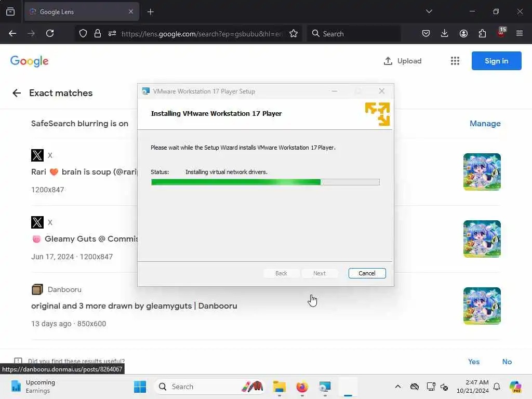The height and width of the screenshot is (399, 532).
Task: Open the Firefox downloads panel
Action: pos(445,33)
